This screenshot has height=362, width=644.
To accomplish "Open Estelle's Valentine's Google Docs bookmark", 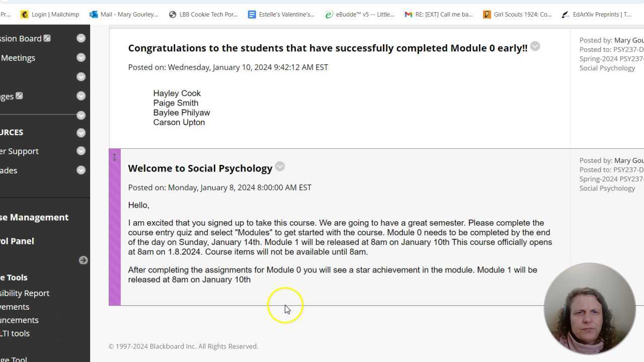I will pos(281,15).
